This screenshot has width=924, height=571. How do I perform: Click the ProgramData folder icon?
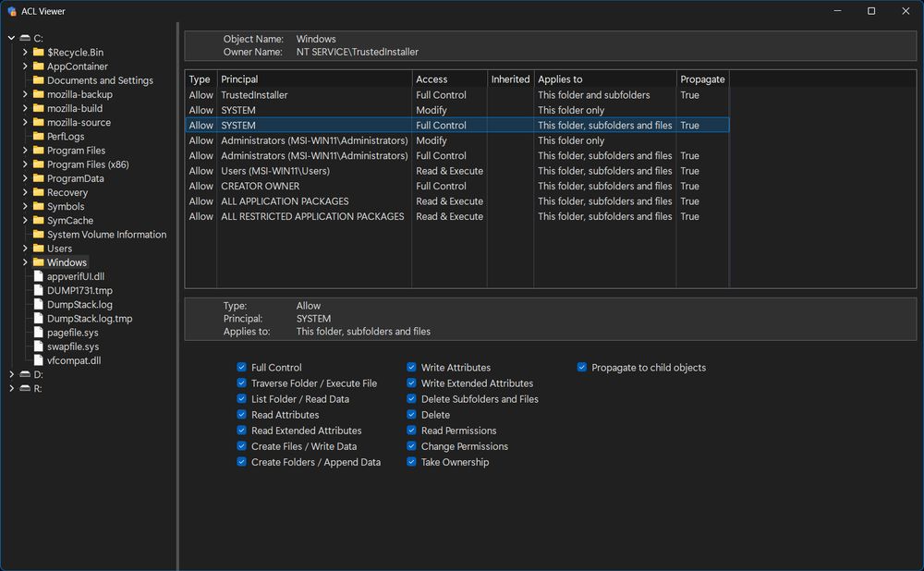[38, 178]
